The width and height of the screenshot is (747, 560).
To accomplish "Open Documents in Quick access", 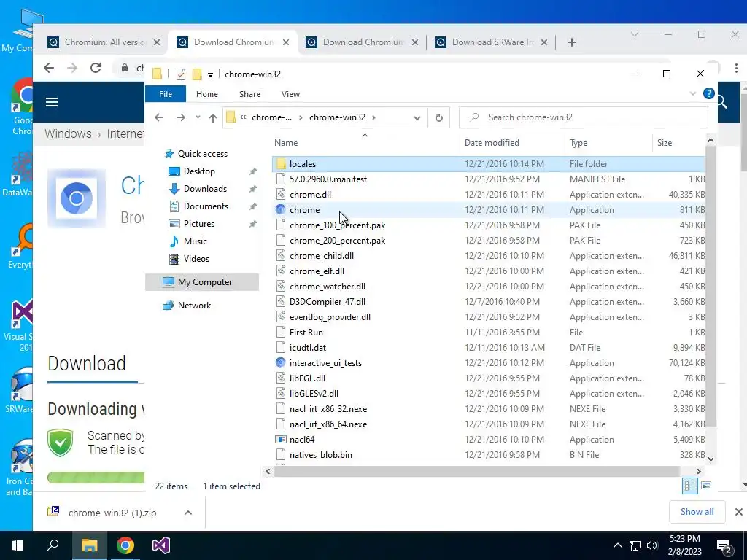I will click(x=206, y=206).
